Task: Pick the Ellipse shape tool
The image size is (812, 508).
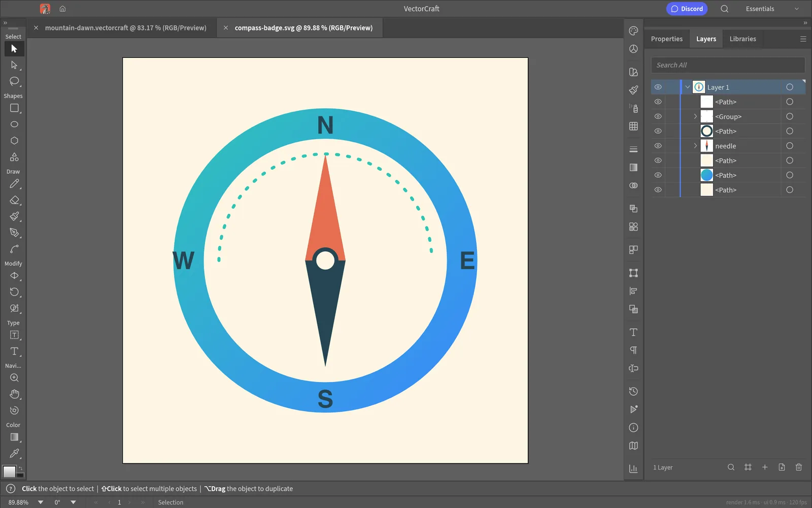Action: [14, 124]
